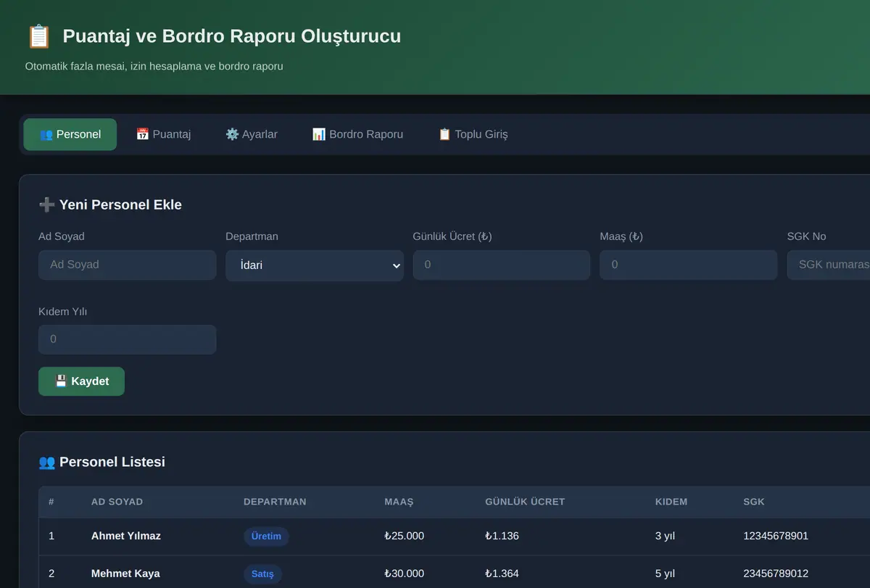Click the SGK number 23456789012
This screenshot has height=588, width=870.
pos(776,573)
